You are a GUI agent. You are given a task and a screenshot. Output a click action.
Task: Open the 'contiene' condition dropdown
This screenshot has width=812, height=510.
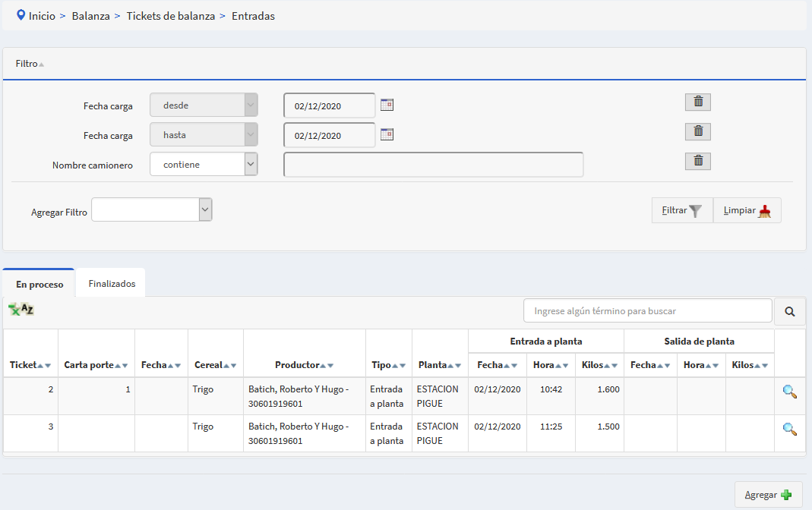tap(204, 164)
